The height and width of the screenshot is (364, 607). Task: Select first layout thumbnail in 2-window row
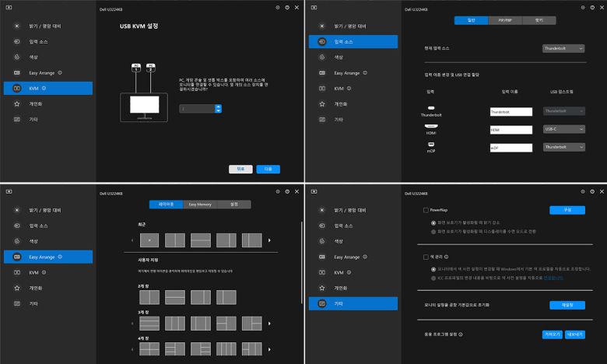click(x=149, y=297)
